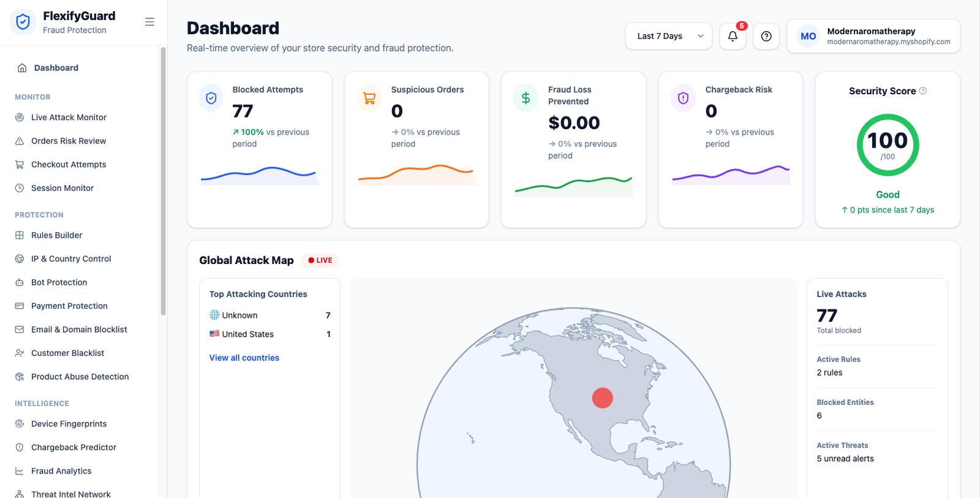Viewport: 980px width, 498px height.
Task: Click the sidebar vertical scrollbar
Action: (x=163, y=181)
